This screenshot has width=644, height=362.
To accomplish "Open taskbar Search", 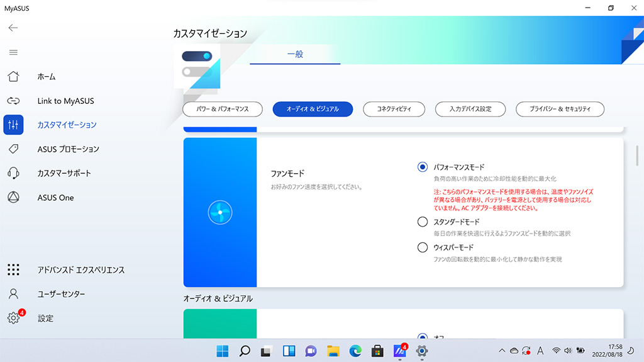I will tap(245, 351).
